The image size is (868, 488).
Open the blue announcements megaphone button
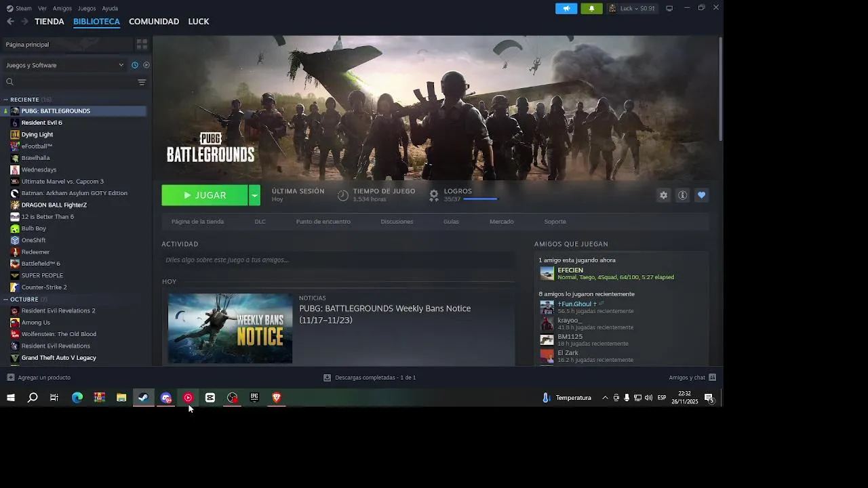point(566,8)
